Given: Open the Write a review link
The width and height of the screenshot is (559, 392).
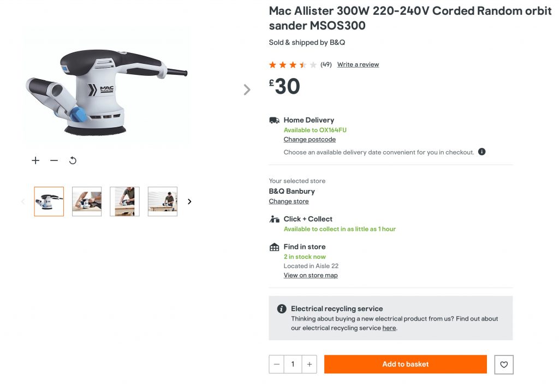Looking at the screenshot, I should (x=358, y=64).
